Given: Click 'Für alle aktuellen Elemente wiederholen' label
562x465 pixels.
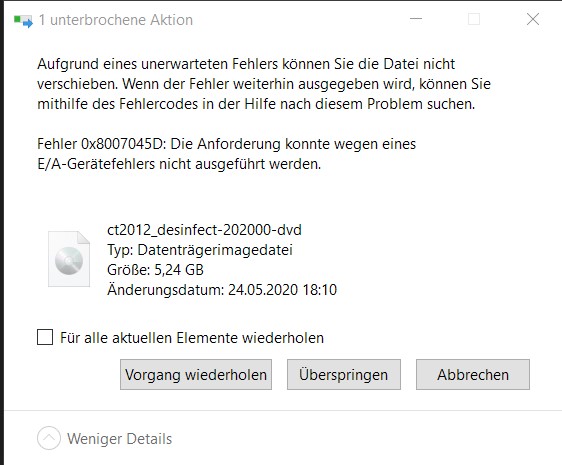Looking at the screenshot, I should click(x=192, y=338).
